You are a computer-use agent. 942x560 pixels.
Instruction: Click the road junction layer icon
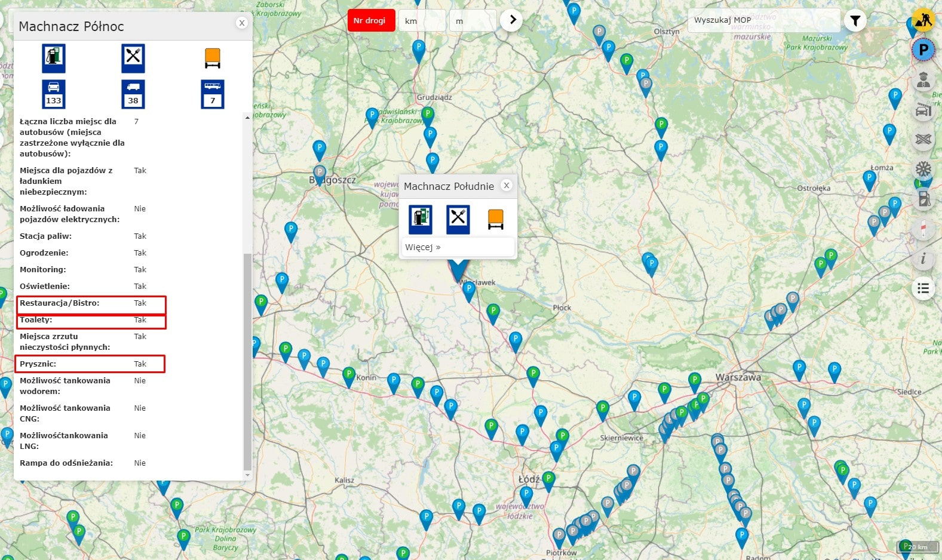point(923,139)
